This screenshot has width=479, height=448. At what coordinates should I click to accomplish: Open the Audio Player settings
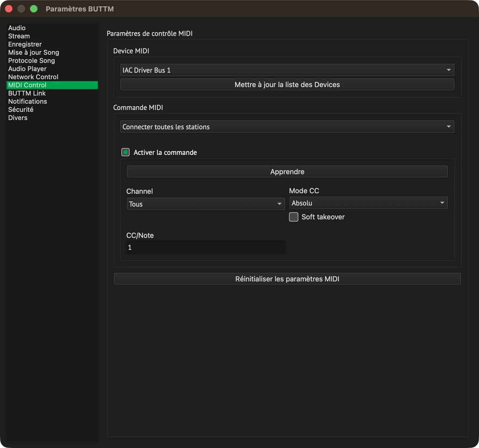coord(52,69)
